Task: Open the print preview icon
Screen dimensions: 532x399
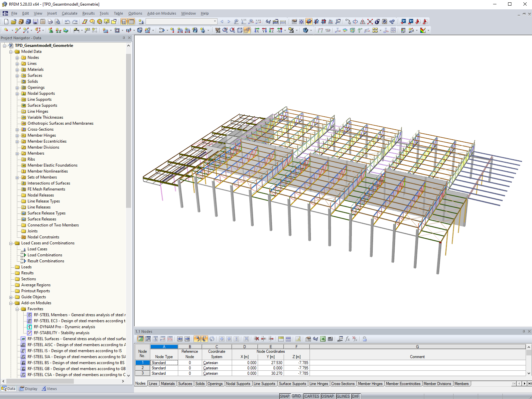Action: coord(57,22)
